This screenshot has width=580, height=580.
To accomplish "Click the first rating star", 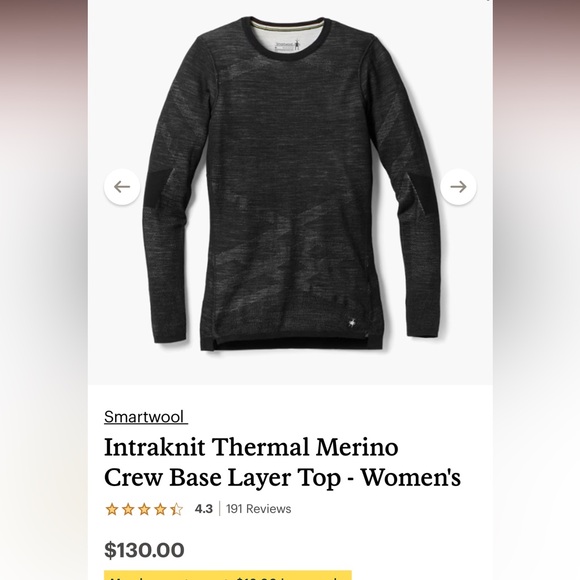I will point(112,509).
